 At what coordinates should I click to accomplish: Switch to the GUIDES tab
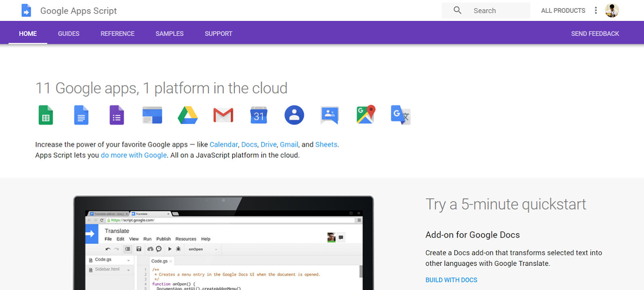pos(69,33)
